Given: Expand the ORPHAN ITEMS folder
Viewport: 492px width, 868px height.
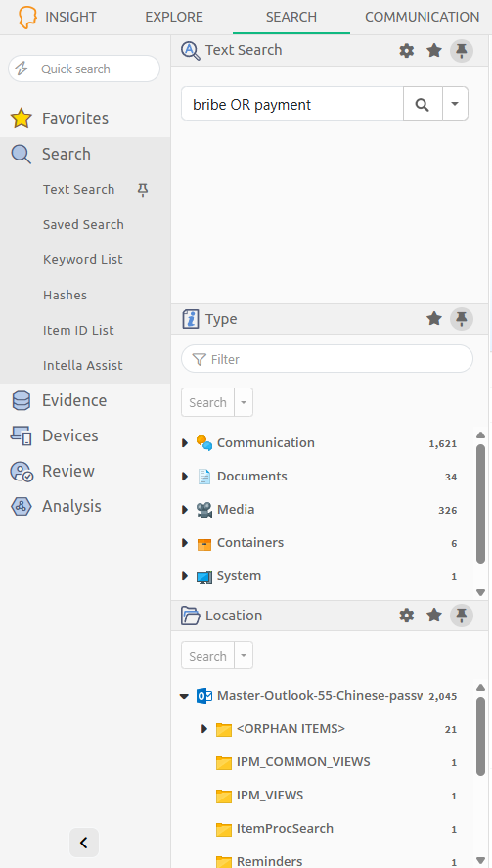Looking at the screenshot, I should click(204, 729).
